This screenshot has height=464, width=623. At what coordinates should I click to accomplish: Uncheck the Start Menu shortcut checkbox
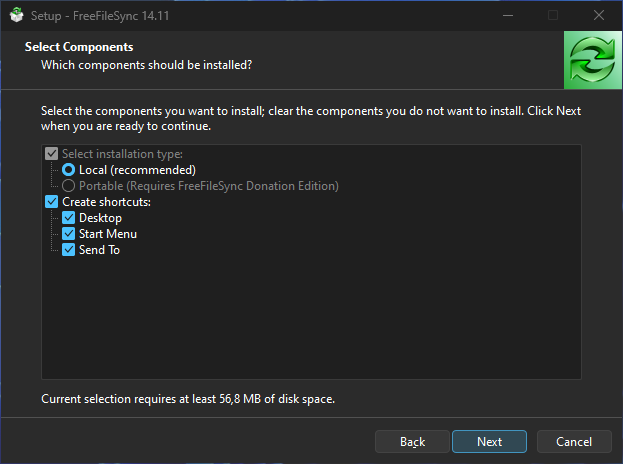click(x=68, y=234)
